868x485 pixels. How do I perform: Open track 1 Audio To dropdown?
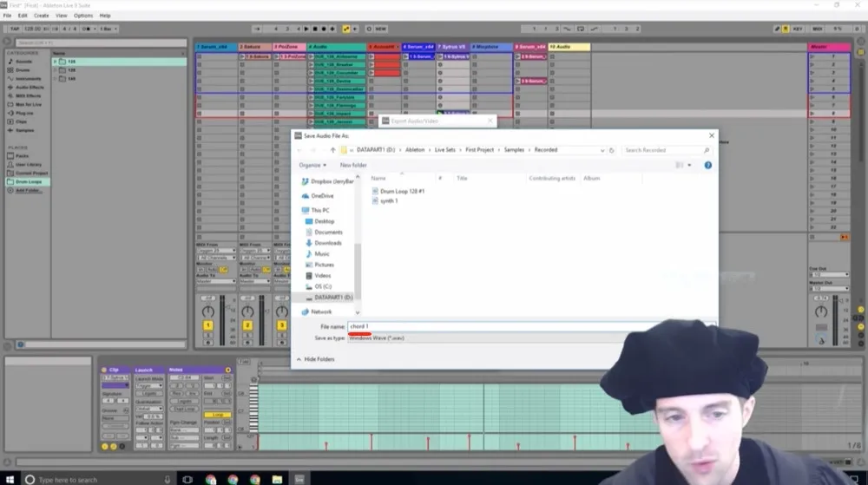pos(216,281)
